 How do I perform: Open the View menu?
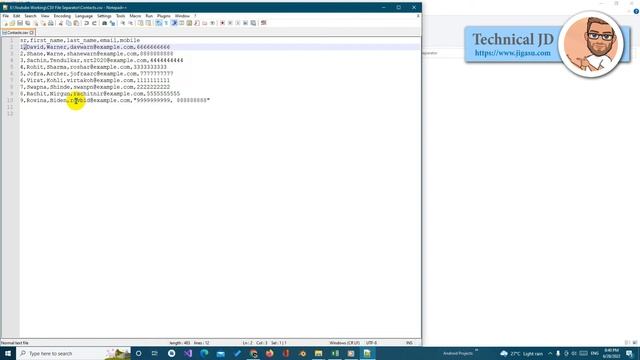pos(45,16)
